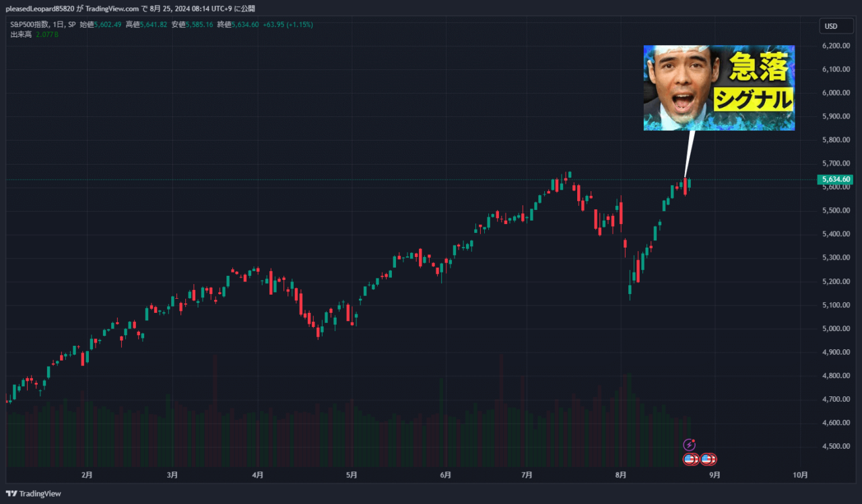The width and height of the screenshot is (862, 504).
Task: Click the 急落シグナル thumbnail image
Action: coord(719,88)
